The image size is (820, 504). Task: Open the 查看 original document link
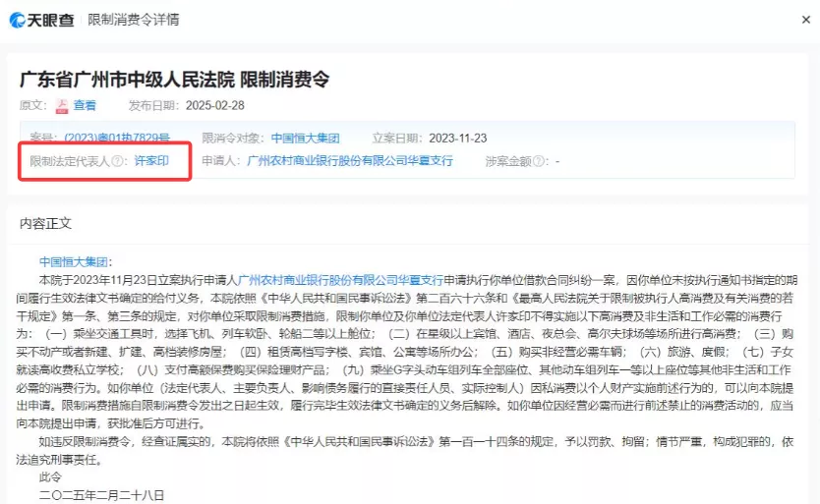click(x=85, y=105)
